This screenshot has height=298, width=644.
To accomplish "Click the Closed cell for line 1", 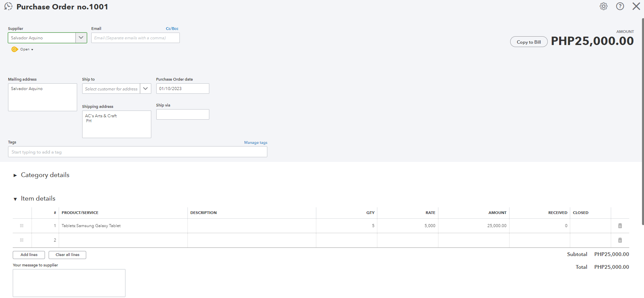I will click(590, 226).
